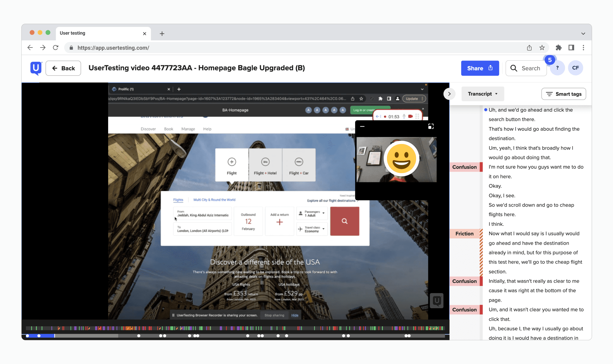
Task: Bookmark page with star icon
Action: pos(542,48)
